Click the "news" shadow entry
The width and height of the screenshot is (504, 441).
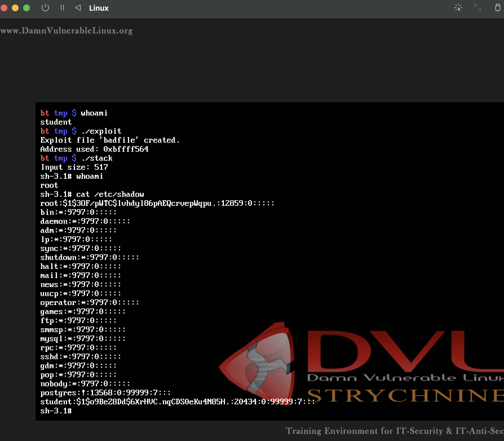[81, 285]
